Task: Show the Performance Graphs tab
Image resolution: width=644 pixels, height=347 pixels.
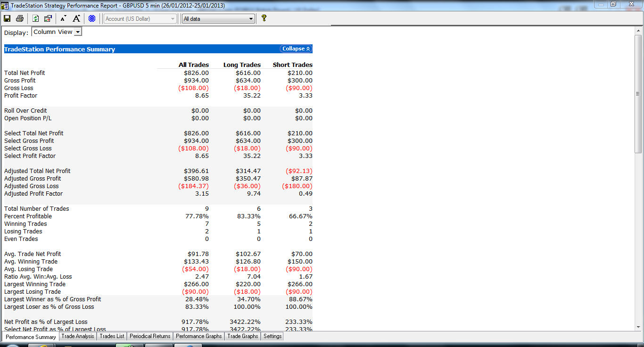Action: pos(199,336)
